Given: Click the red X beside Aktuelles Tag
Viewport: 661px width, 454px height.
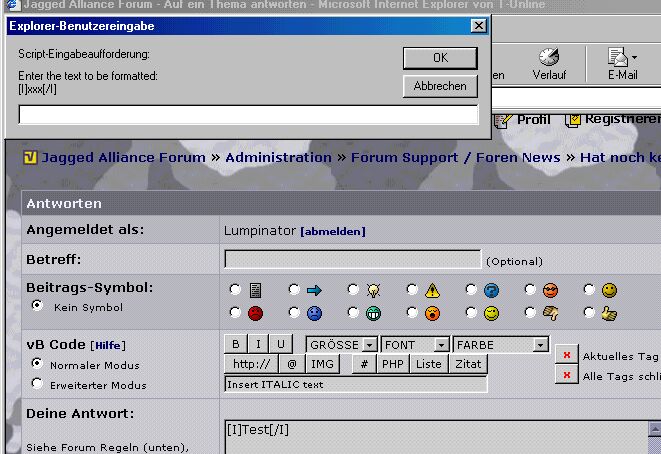Looking at the screenshot, I should coord(566,355).
